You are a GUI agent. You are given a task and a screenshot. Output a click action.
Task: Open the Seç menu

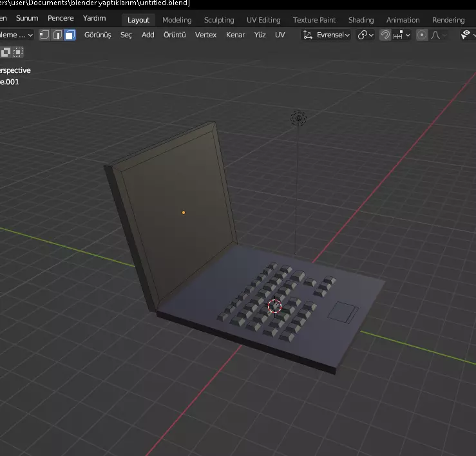pos(126,35)
